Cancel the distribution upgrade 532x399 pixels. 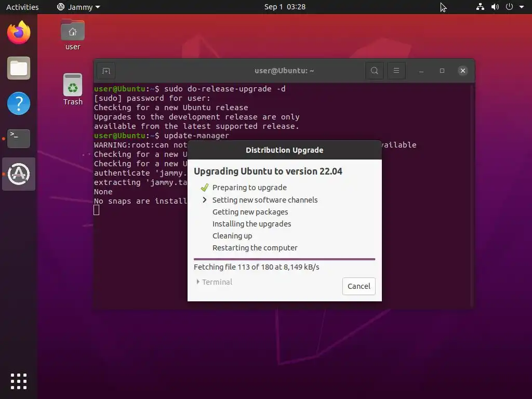click(358, 286)
